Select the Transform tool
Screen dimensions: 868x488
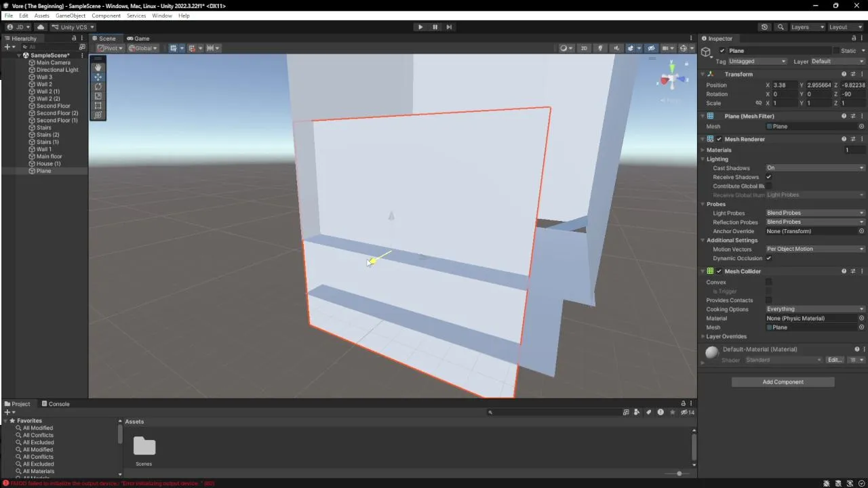[98, 115]
